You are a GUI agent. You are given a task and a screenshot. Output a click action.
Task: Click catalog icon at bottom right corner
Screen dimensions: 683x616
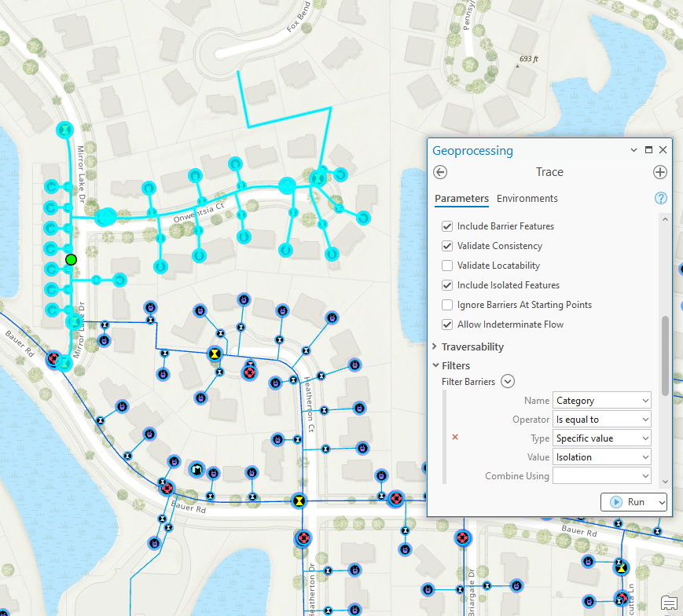point(669,603)
